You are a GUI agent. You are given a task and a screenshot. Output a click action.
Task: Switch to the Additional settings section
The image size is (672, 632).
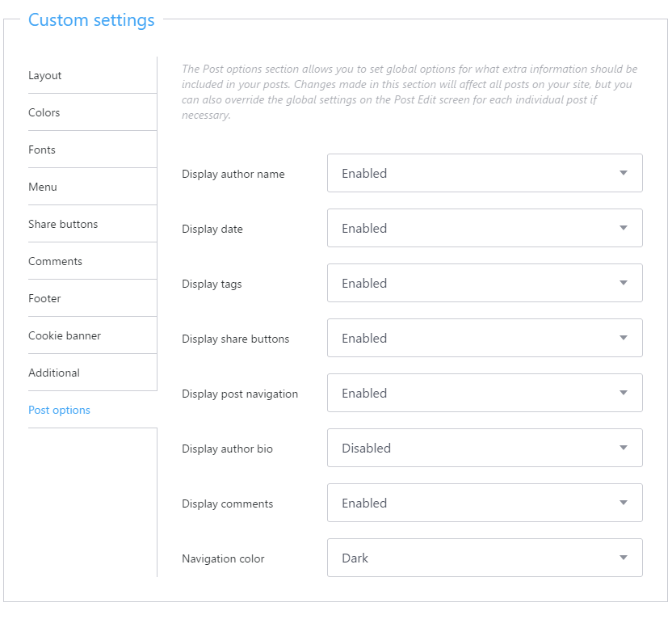(x=54, y=373)
